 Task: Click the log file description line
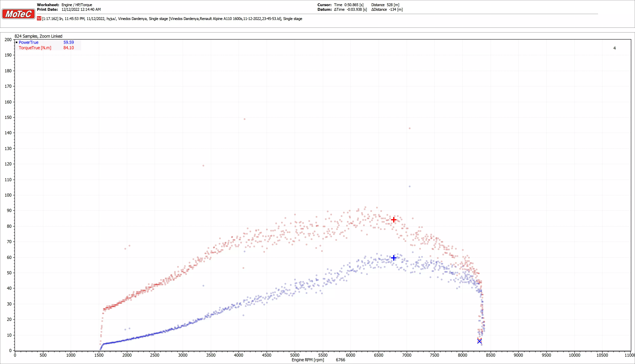172,19
